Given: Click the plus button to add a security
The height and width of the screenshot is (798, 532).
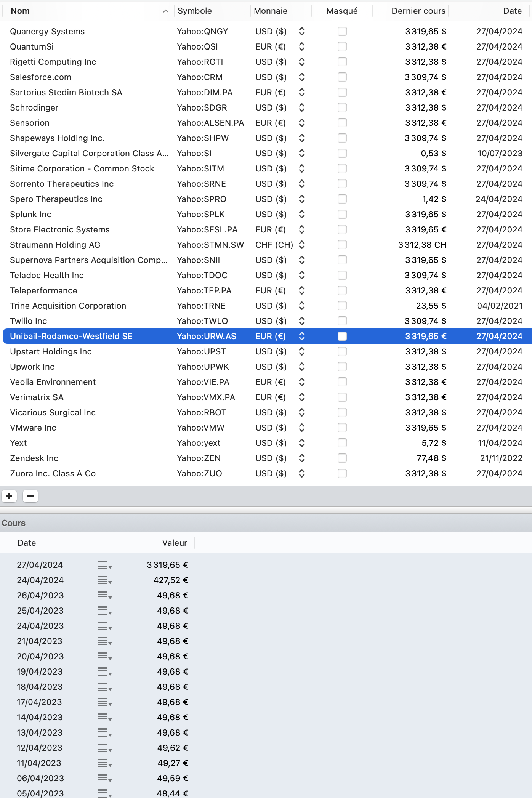Looking at the screenshot, I should coord(9,496).
